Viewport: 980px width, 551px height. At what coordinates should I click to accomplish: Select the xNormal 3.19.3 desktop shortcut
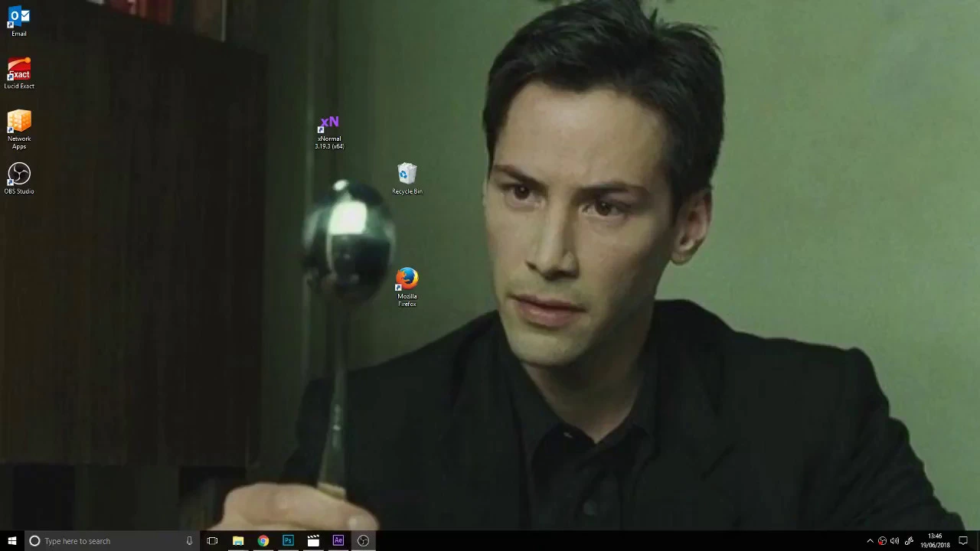point(329,132)
